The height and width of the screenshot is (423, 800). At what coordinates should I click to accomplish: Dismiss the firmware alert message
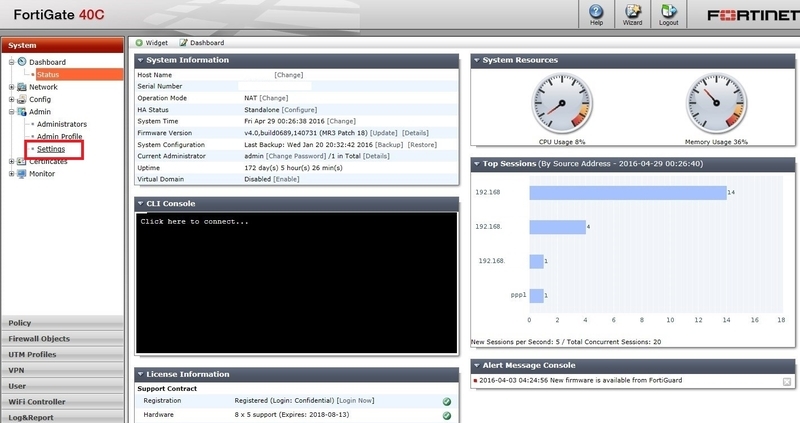(787, 382)
